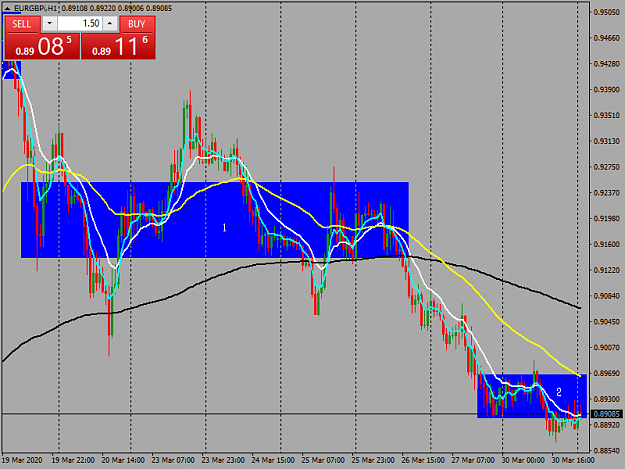Decrease lot volume with down arrow

(49, 24)
